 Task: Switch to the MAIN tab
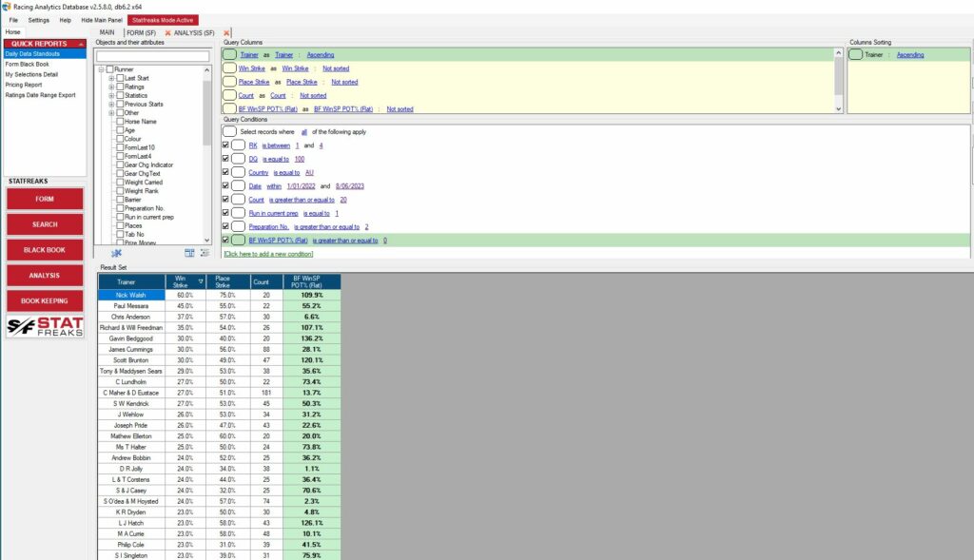pos(107,32)
